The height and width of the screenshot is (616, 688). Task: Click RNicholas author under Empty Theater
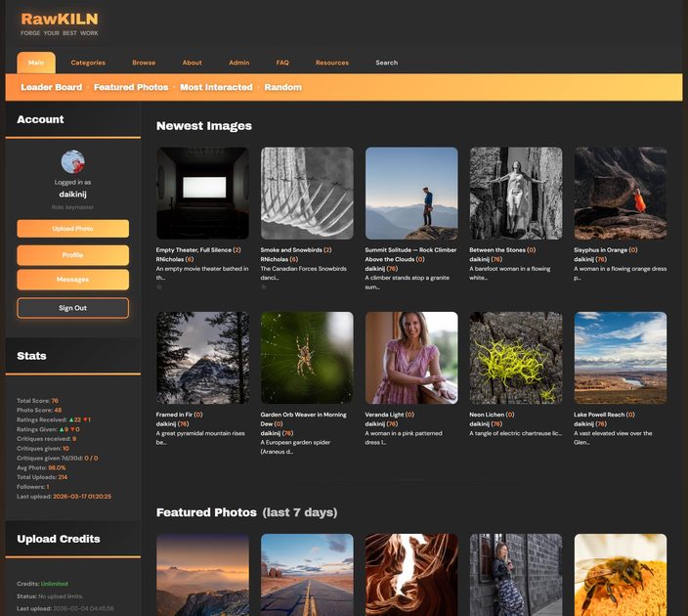170,259
